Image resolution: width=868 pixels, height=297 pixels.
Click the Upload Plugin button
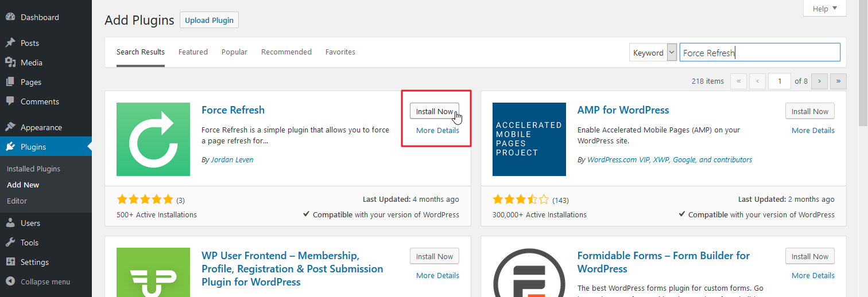pos(209,20)
